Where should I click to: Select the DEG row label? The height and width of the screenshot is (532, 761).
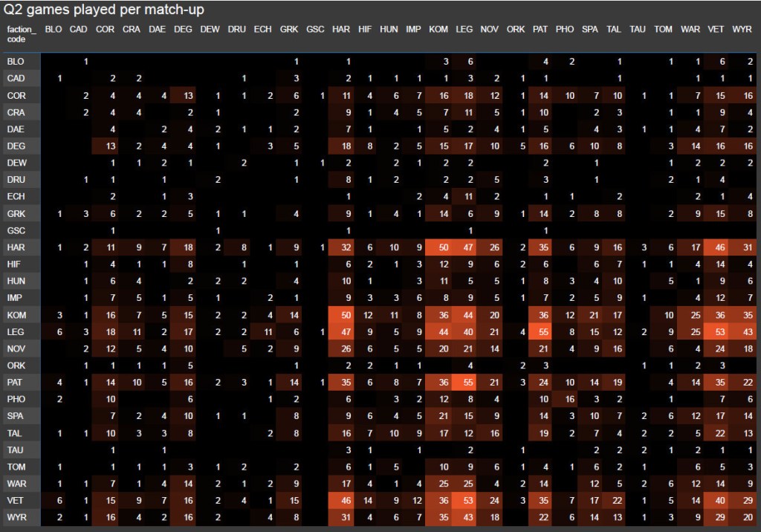16,146
